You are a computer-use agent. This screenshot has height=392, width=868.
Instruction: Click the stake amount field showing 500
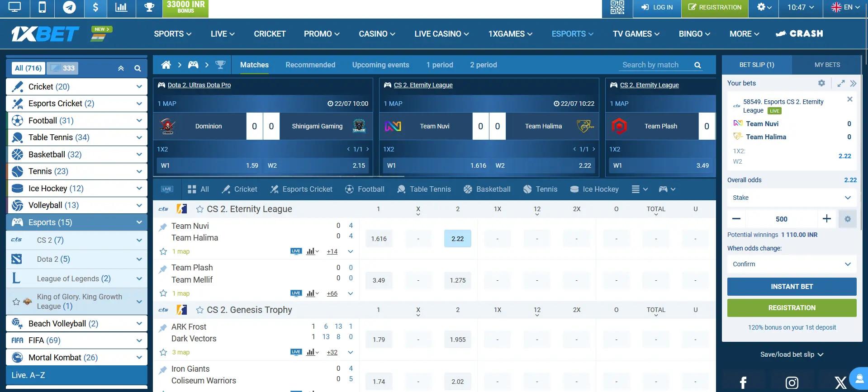(781, 219)
